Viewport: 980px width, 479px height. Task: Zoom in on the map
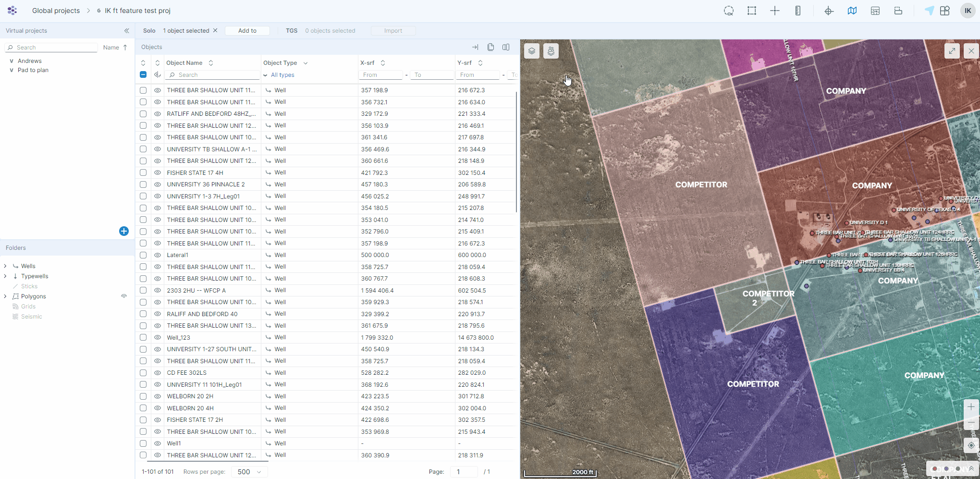point(971,407)
